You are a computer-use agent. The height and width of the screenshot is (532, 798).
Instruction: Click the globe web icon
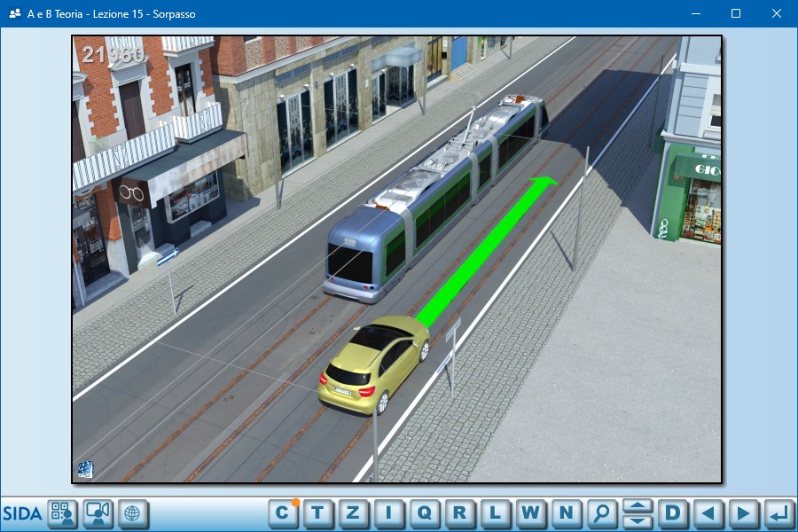click(133, 513)
